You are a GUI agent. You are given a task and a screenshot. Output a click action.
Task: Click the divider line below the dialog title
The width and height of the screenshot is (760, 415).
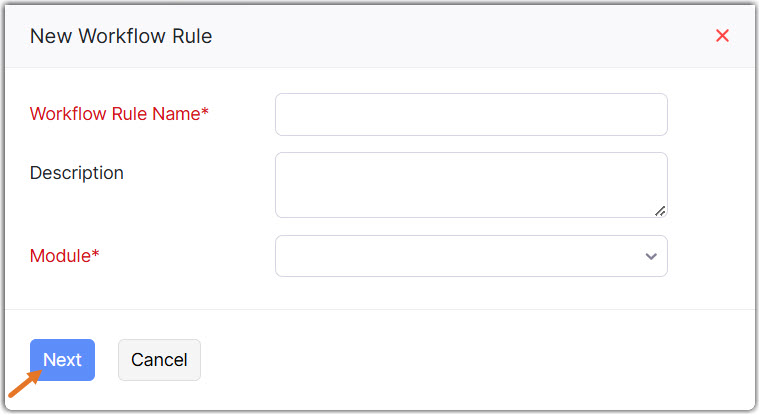point(380,68)
